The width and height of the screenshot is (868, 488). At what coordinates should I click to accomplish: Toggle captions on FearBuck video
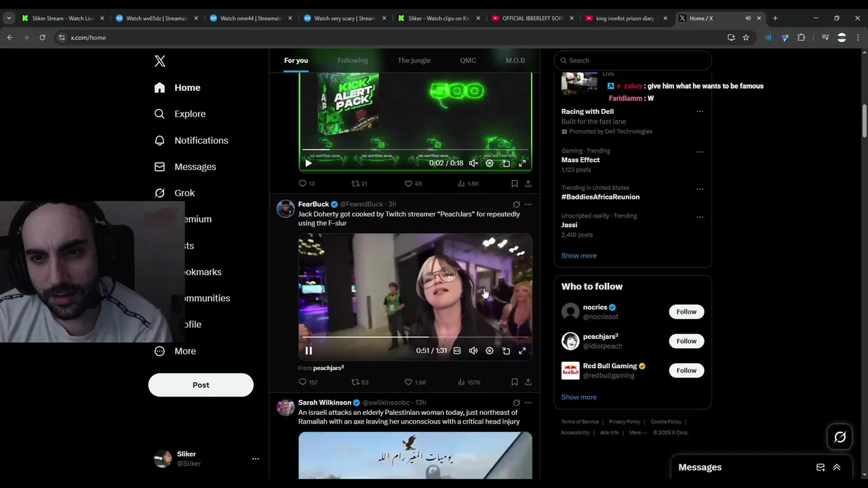click(457, 350)
